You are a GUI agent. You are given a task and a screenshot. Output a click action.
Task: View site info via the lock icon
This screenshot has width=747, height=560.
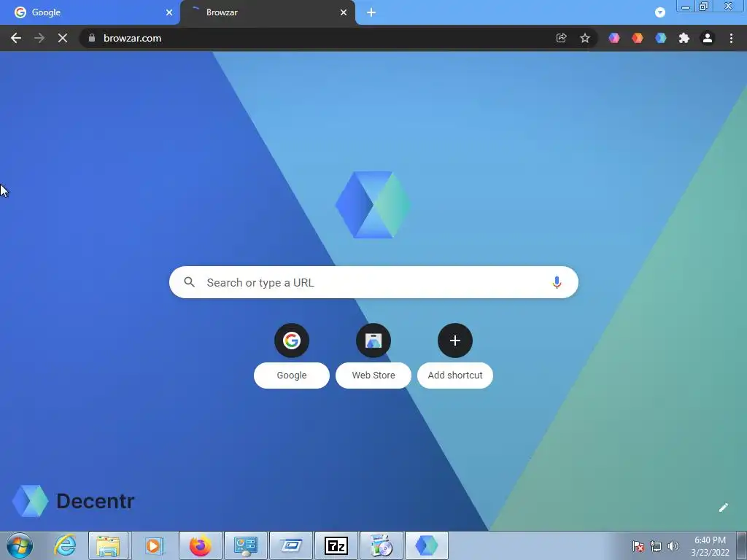92,38
